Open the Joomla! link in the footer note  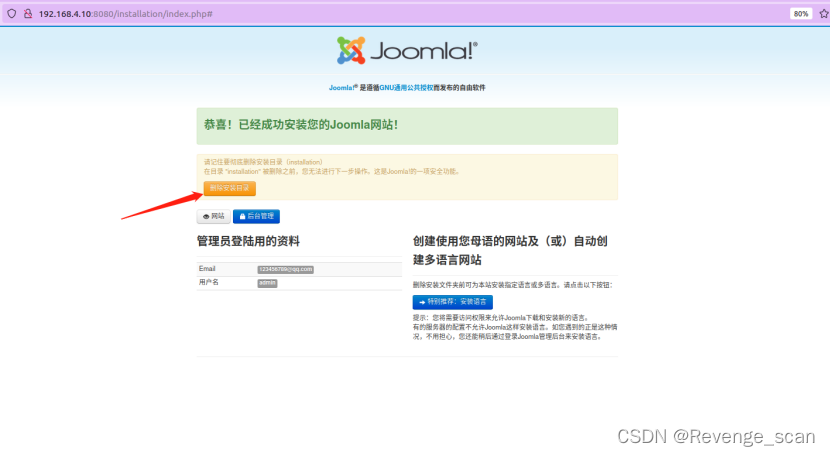[343, 88]
